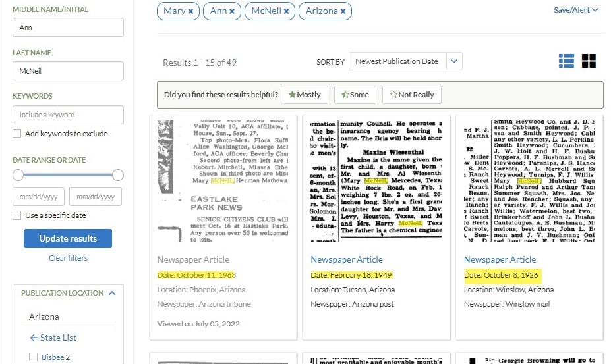Screen dimensions: 611x364
Task: Remove the Arizona filter tag
Action: [343, 11]
